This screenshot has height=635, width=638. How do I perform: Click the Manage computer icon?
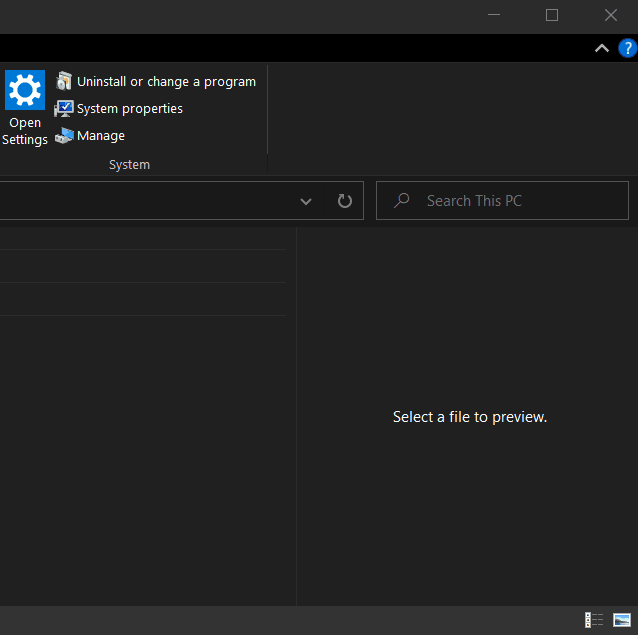pyautogui.click(x=64, y=135)
